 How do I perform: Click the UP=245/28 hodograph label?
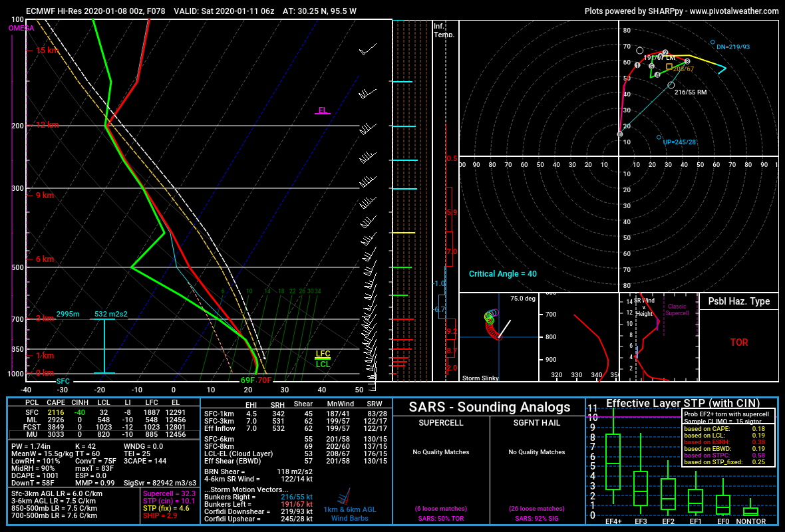679,142
